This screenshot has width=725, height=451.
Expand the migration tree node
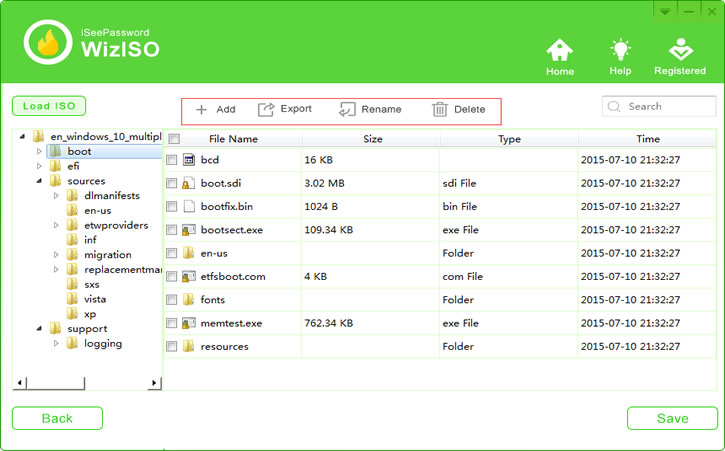56,255
